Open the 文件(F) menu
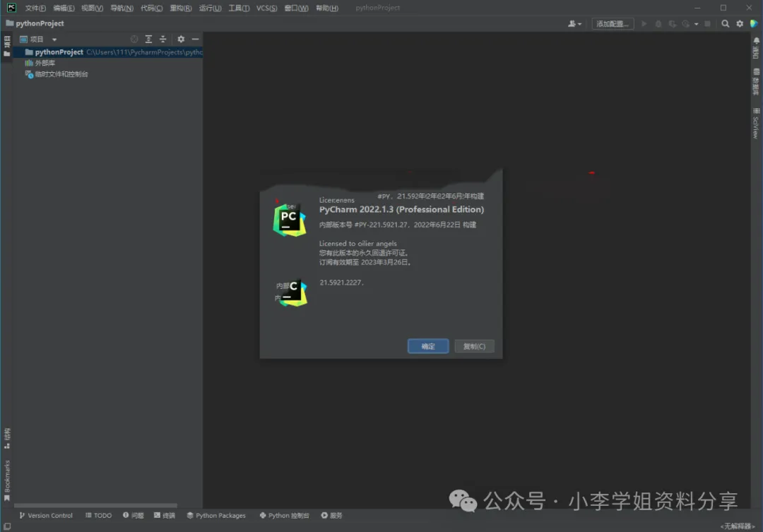 click(x=35, y=8)
